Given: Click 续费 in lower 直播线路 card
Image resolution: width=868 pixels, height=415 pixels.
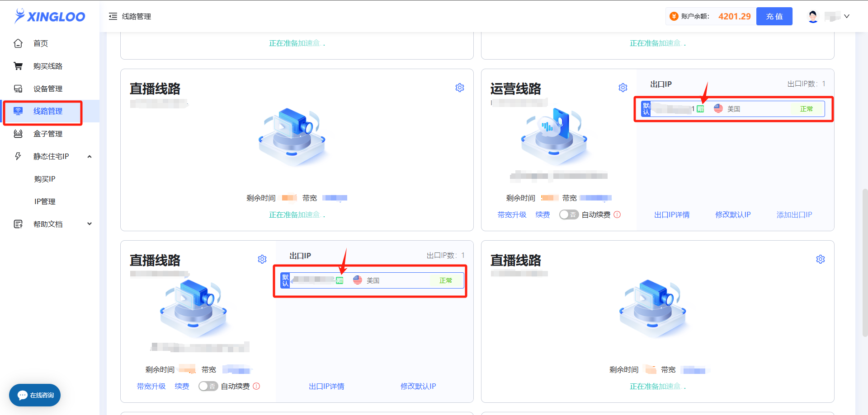Looking at the screenshot, I should (x=182, y=386).
